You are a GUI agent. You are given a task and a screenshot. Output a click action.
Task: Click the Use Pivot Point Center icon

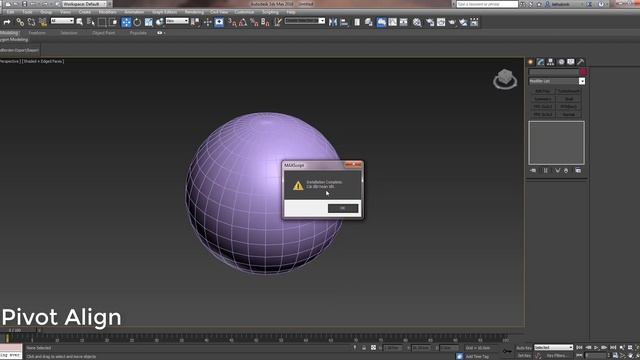coord(196,22)
